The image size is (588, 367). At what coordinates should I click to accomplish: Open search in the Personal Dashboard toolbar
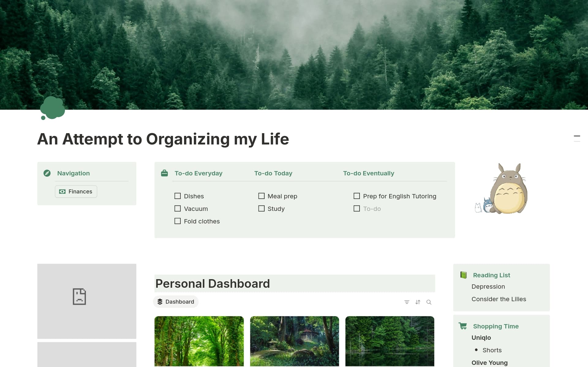429,302
